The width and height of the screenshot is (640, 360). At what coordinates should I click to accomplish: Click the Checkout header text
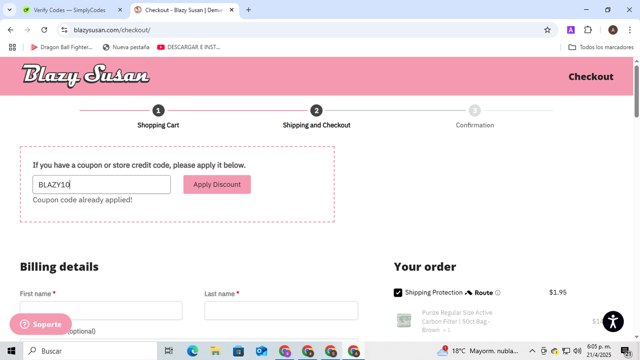pyautogui.click(x=591, y=77)
